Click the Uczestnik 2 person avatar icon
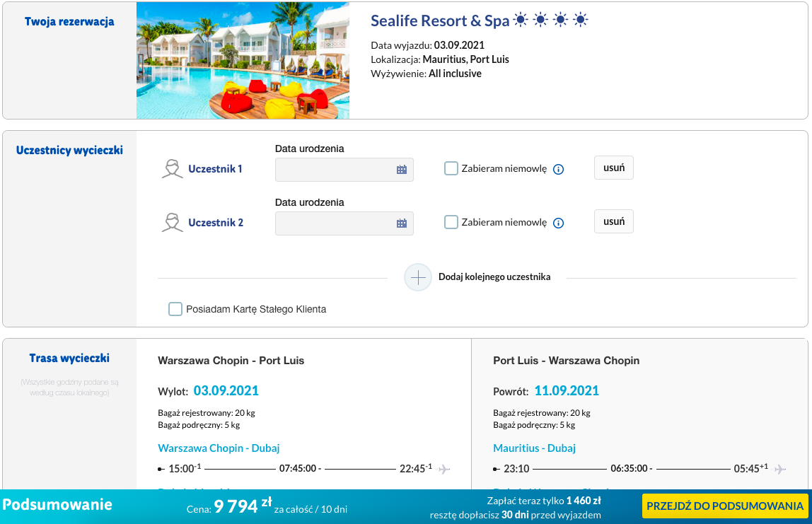Image resolution: width=812 pixels, height=524 pixels. [x=172, y=223]
